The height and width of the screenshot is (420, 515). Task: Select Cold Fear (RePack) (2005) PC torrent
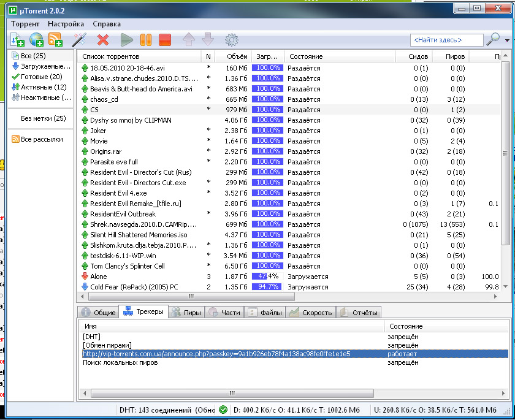point(289,287)
